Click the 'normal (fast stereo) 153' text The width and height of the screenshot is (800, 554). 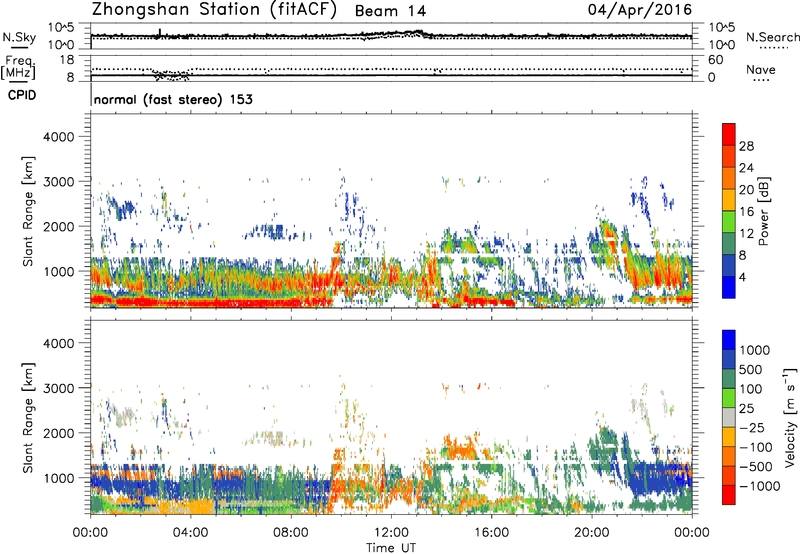click(x=173, y=99)
